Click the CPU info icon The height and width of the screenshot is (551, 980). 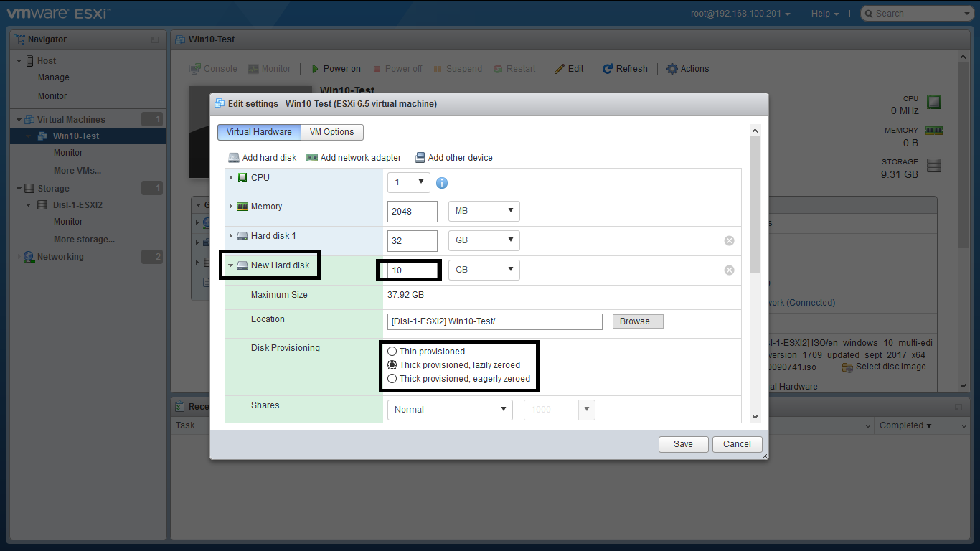[442, 183]
